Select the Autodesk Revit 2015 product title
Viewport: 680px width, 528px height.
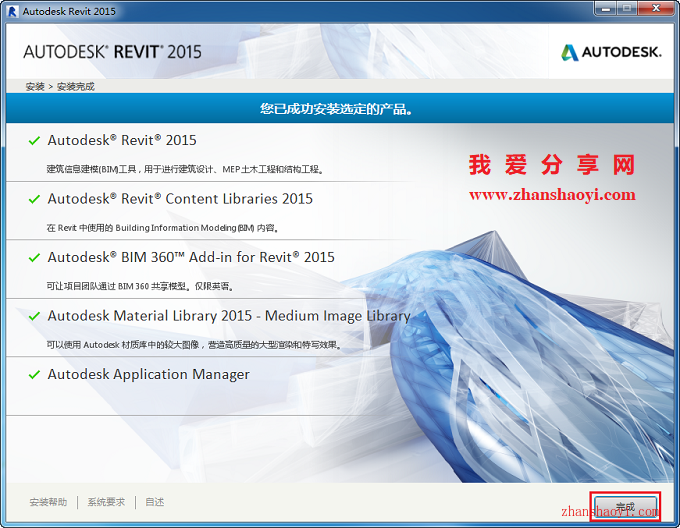tap(122, 140)
